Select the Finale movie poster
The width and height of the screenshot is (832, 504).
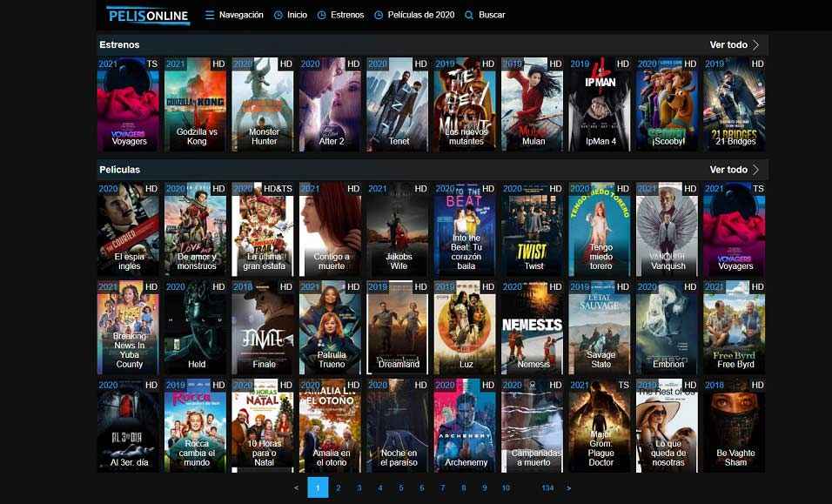point(263,327)
